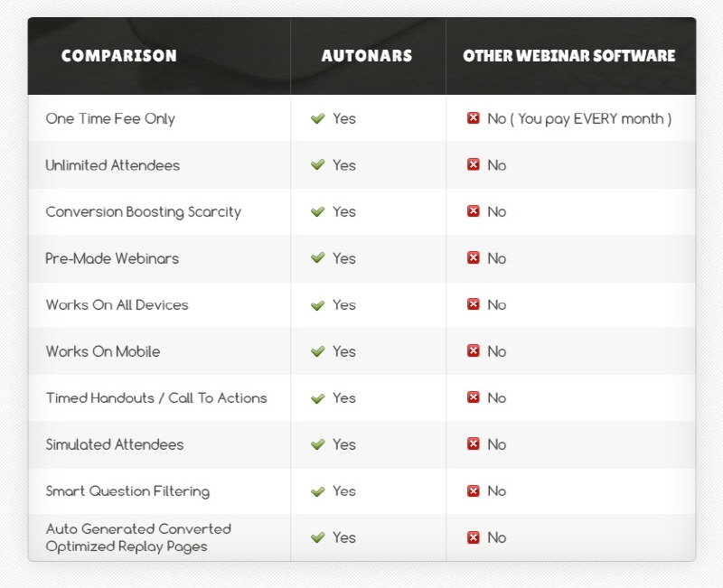Select 'Timed Handouts / Call To Actions' label
The height and width of the screenshot is (588, 723).
click(156, 397)
